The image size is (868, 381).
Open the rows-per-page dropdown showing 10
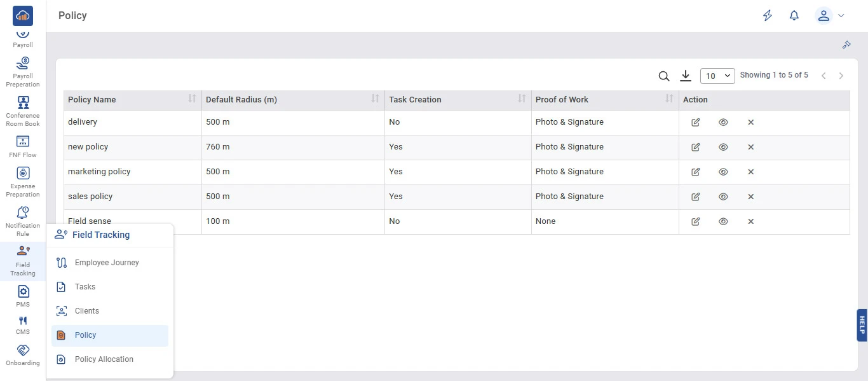tap(717, 76)
